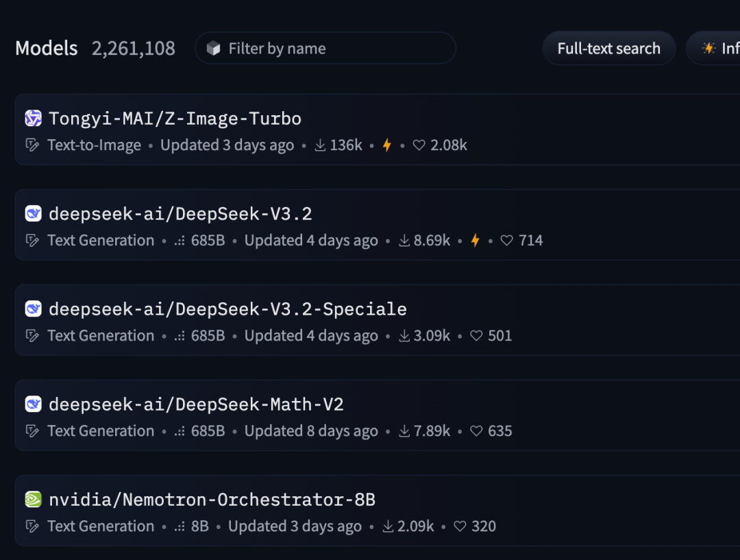This screenshot has width=740, height=560.
Task: Open the deepseek-ai/DeepSeek-Math-V2 model link
Action: [x=196, y=404]
